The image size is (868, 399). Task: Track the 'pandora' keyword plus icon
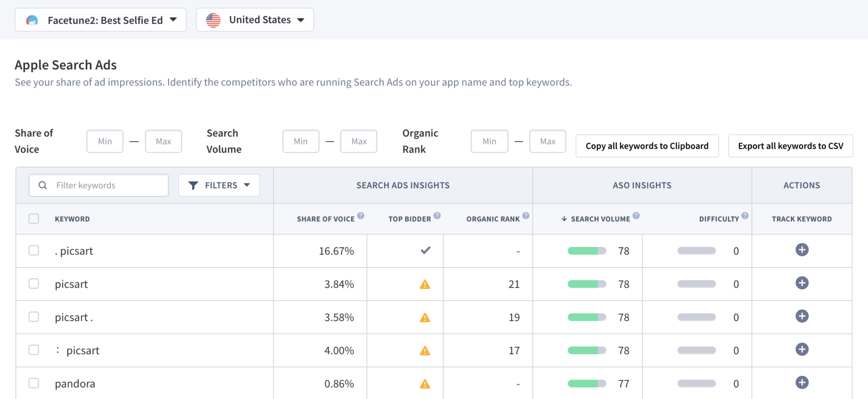[802, 383]
